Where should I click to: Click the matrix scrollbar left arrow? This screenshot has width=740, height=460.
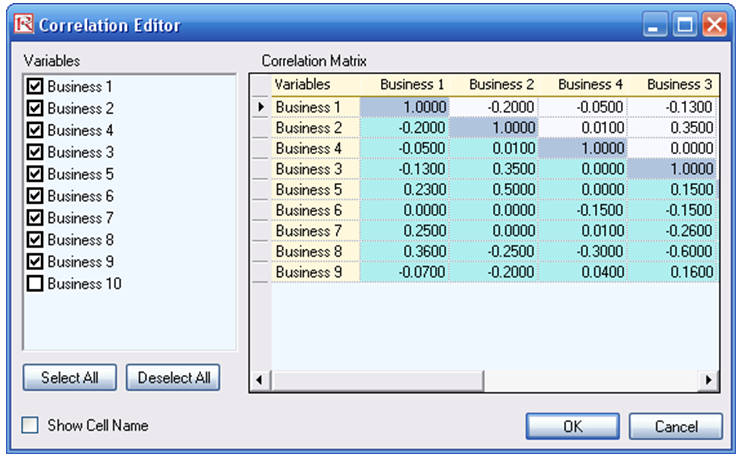[x=260, y=380]
